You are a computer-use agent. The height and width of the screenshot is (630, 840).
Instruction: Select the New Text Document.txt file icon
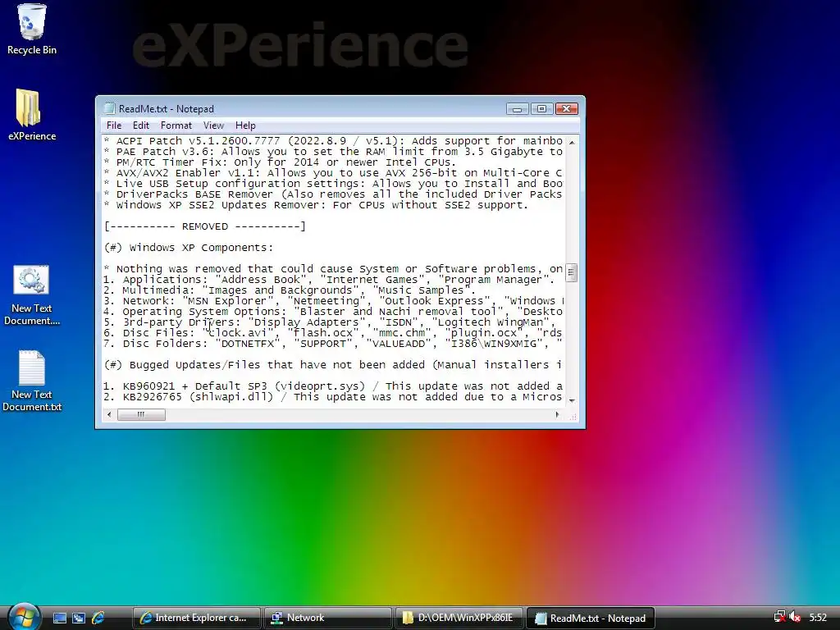32,381
